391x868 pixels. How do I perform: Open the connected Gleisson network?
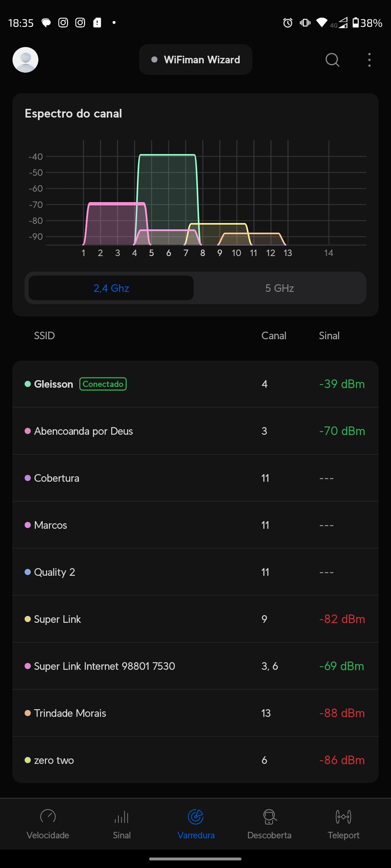pos(195,384)
